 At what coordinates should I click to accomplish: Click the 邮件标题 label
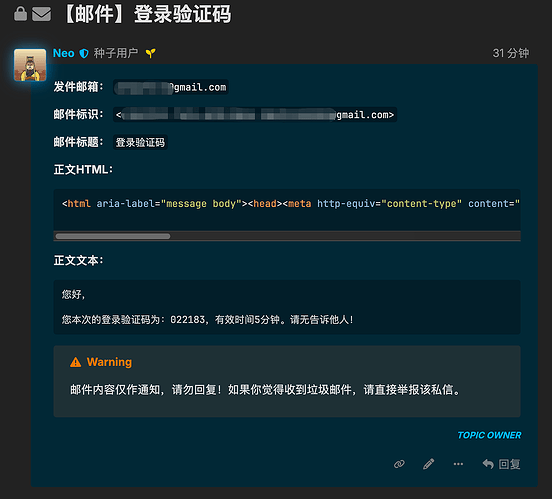tap(78, 142)
